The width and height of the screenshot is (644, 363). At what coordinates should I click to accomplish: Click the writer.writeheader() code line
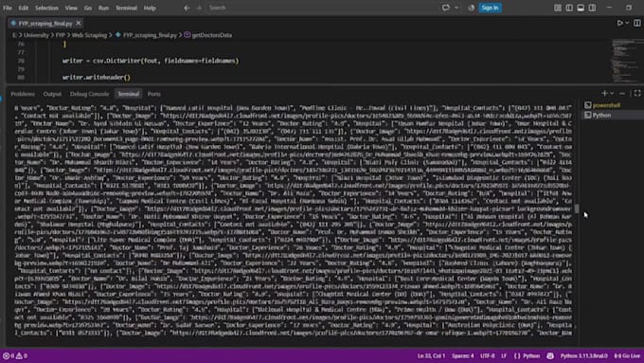click(97, 78)
